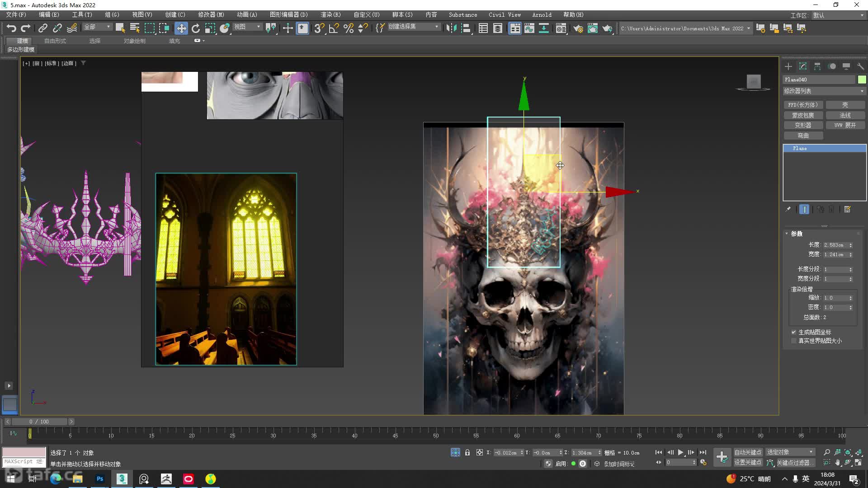Toggle Percent Snap
Image resolution: width=868 pixels, height=488 pixels.
349,28
